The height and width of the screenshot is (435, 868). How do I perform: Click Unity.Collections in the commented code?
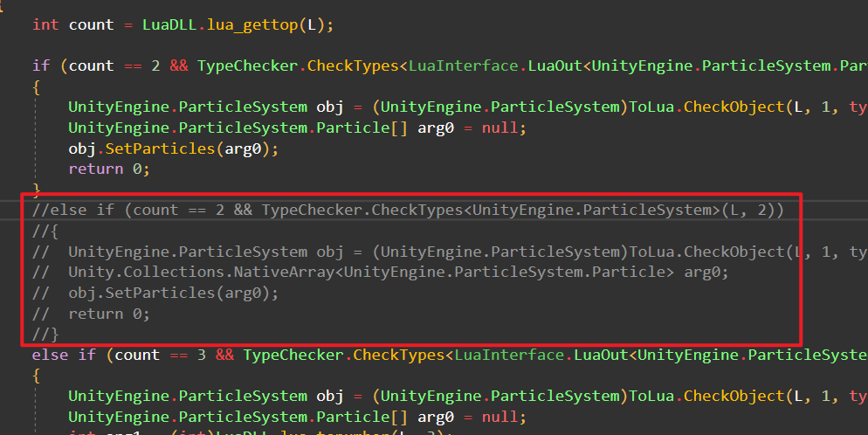[146, 273]
